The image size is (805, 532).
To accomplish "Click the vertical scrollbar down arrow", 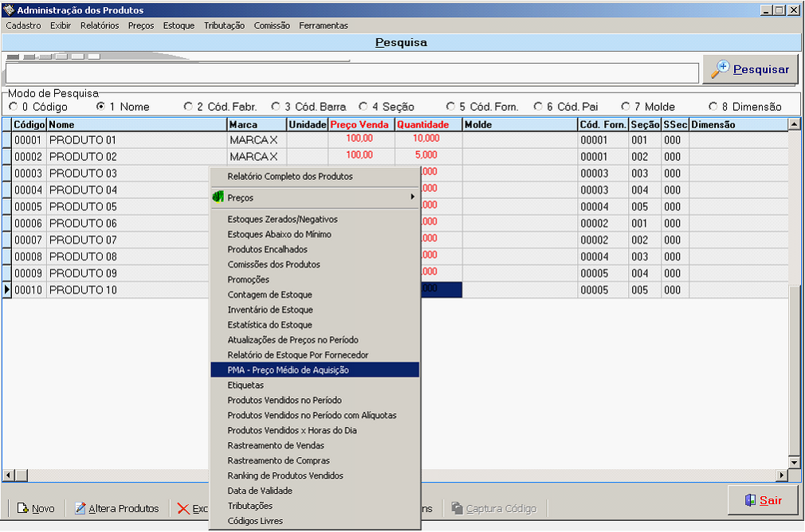I will [x=794, y=462].
